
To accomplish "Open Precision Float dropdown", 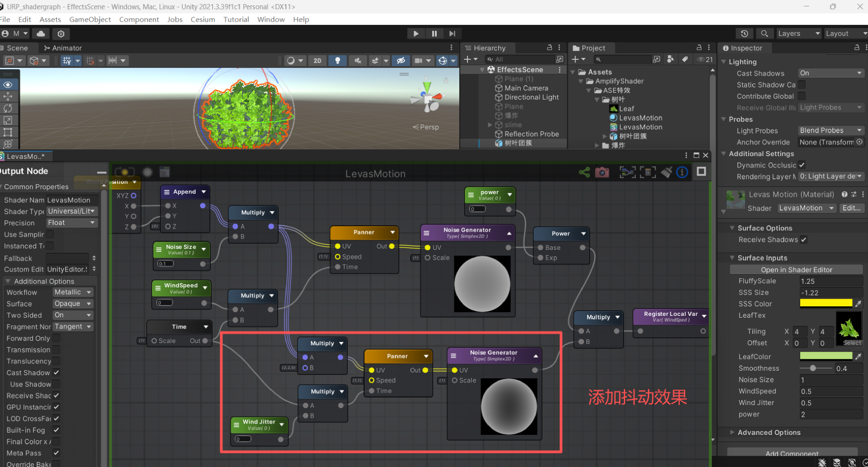I will [x=72, y=223].
